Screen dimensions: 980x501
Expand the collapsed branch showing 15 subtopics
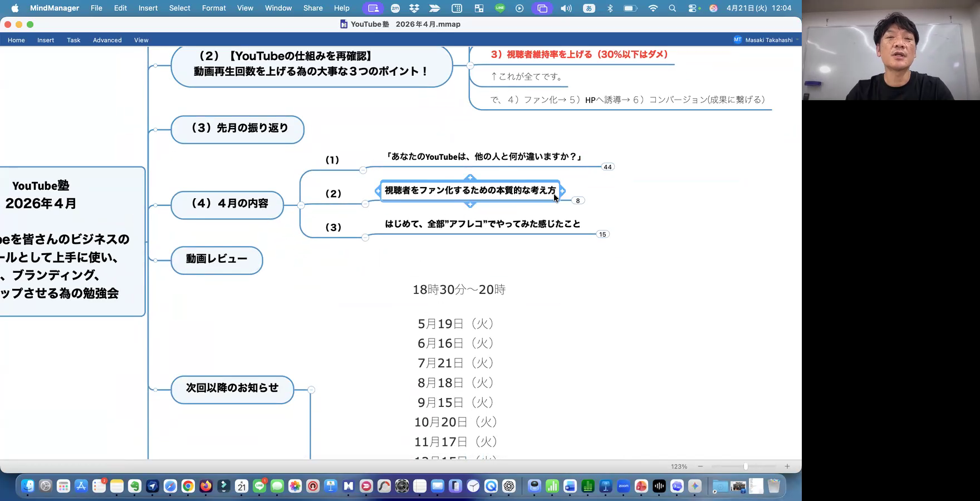point(602,234)
